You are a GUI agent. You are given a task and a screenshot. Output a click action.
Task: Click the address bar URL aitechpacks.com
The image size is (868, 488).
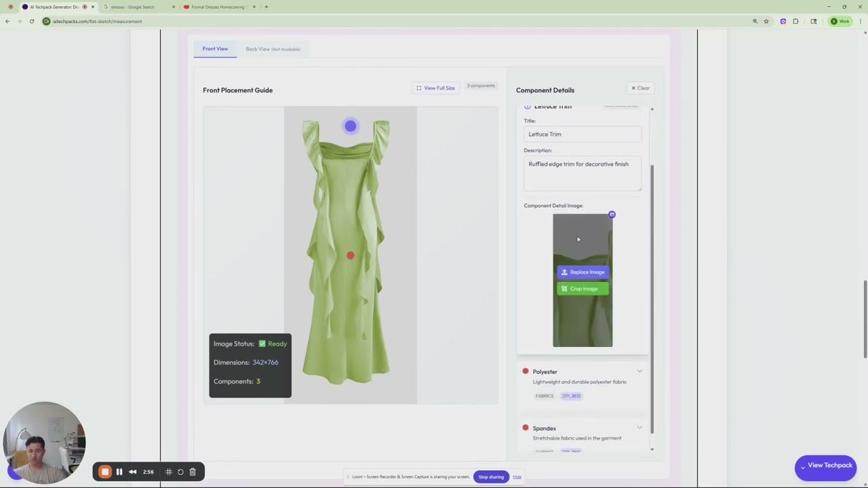[x=98, y=21]
